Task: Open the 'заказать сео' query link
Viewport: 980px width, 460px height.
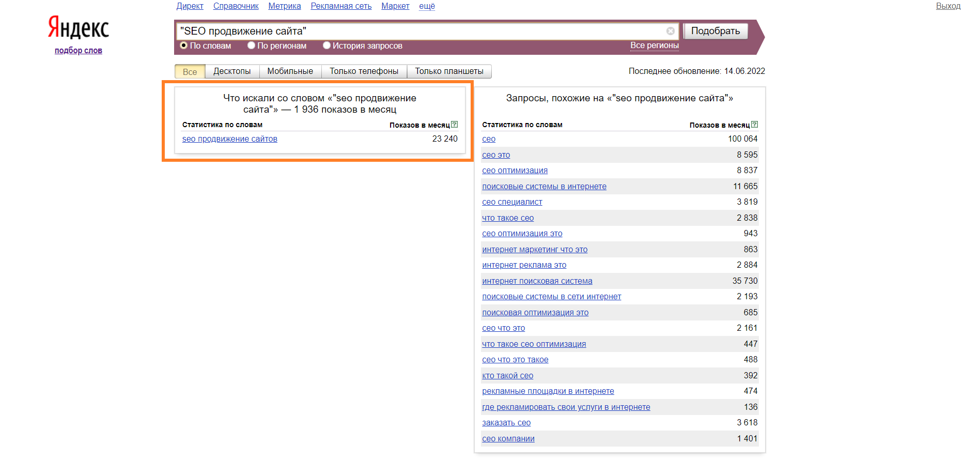Action: (x=507, y=423)
